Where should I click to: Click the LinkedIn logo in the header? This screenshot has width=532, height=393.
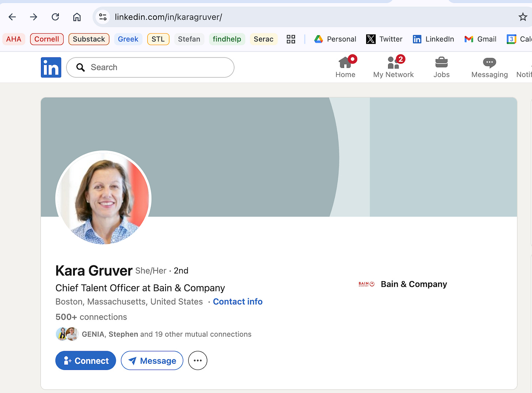point(51,67)
